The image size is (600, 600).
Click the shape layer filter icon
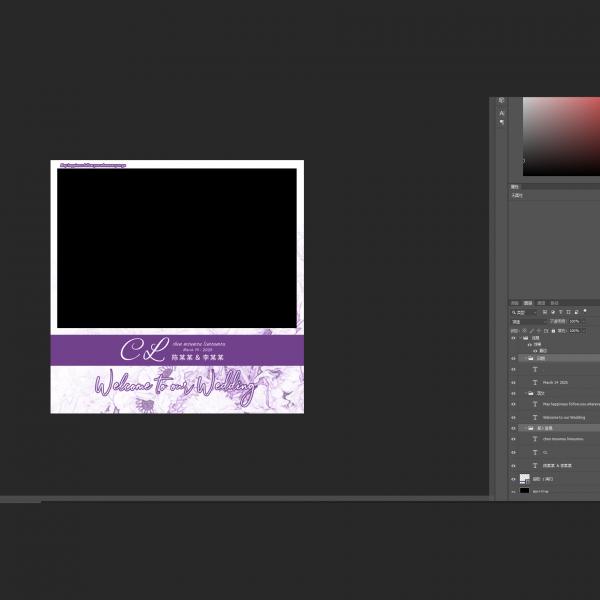tap(568, 312)
